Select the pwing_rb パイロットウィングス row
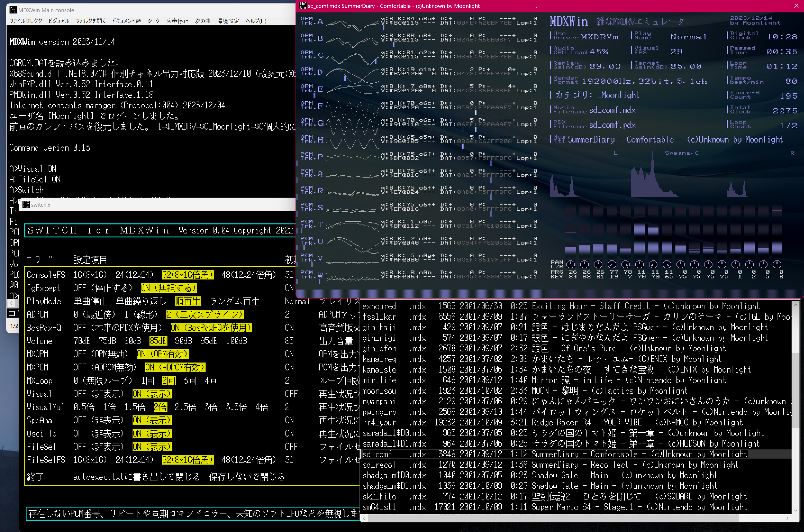The image size is (804, 532). (576, 412)
